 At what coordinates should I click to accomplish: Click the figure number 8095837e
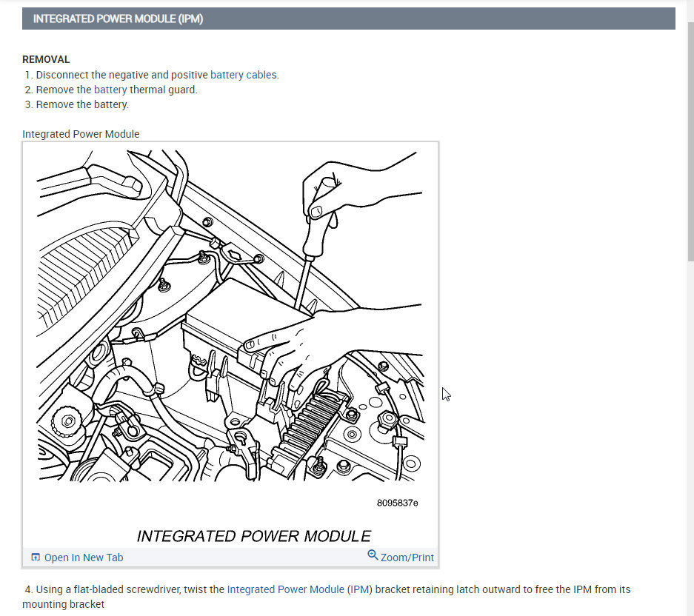pyautogui.click(x=398, y=503)
